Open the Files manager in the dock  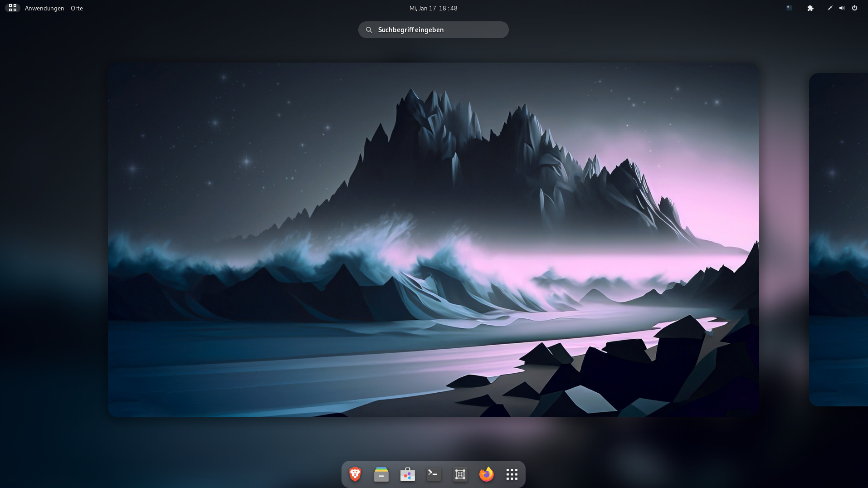(381, 474)
